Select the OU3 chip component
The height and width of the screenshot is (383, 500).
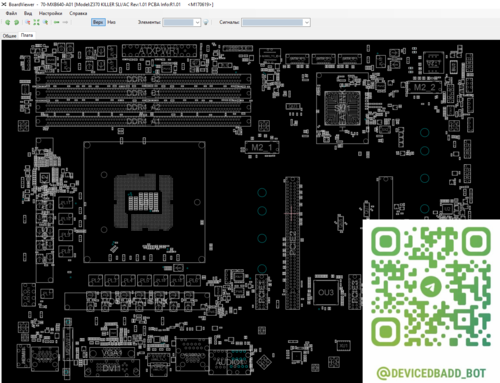(x=326, y=292)
